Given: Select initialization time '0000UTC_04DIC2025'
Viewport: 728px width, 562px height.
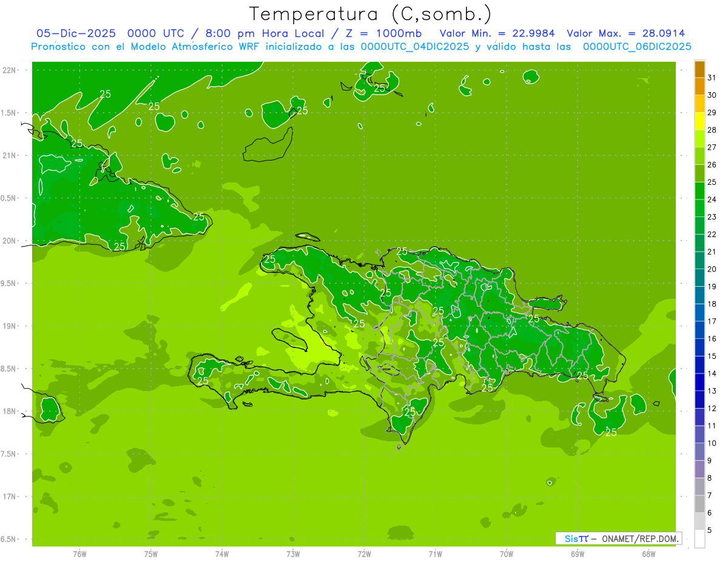Looking at the screenshot, I should point(415,47).
